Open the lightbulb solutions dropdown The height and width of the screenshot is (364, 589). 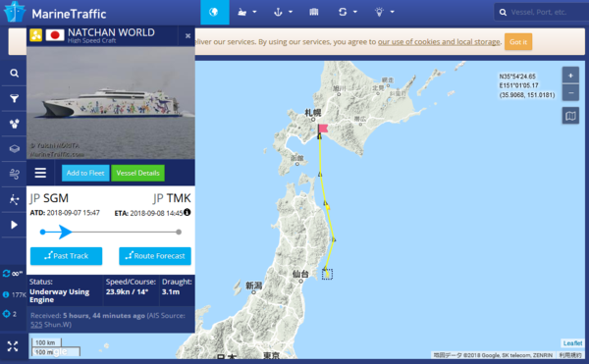(x=384, y=12)
